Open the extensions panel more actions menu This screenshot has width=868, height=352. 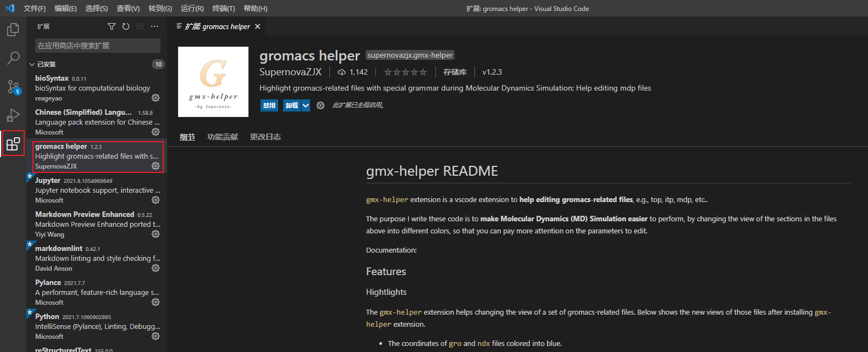pos(154,26)
